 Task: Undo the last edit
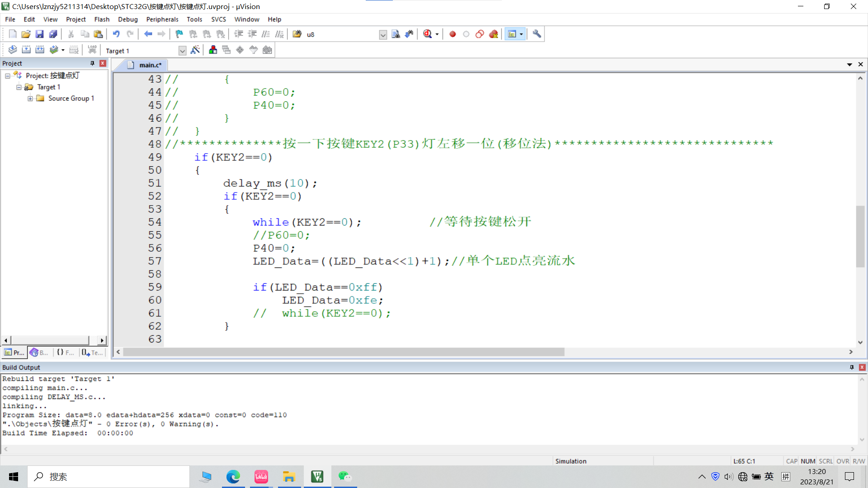point(116,34)
